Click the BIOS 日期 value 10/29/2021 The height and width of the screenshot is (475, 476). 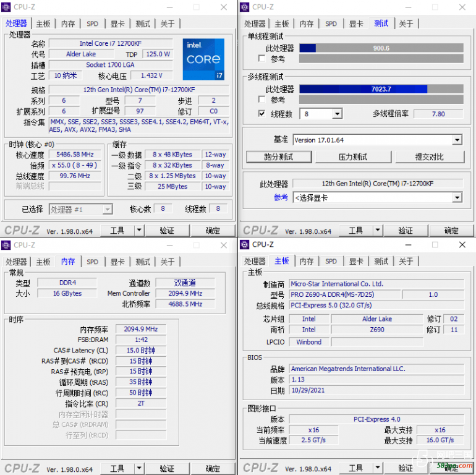tap(376, 390)
